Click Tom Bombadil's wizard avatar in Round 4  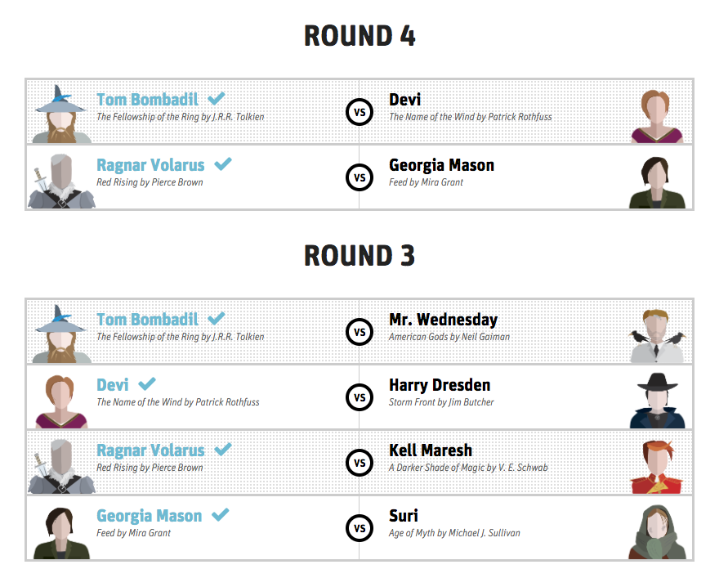coord(62,114)
